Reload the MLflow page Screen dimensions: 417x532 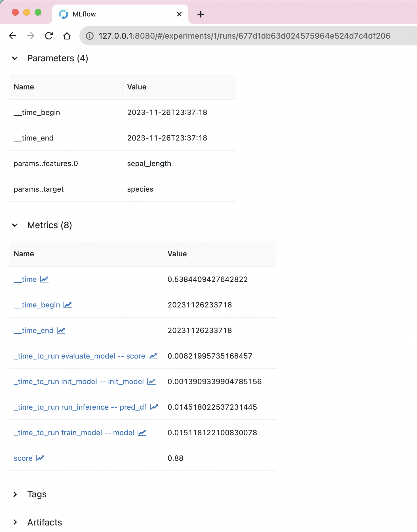click(49, 36)
